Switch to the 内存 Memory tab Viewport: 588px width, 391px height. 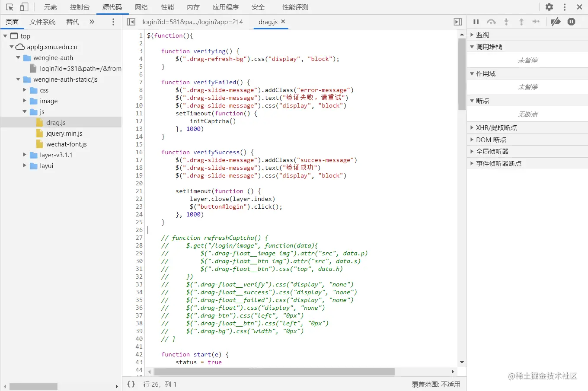click(193, 7)
